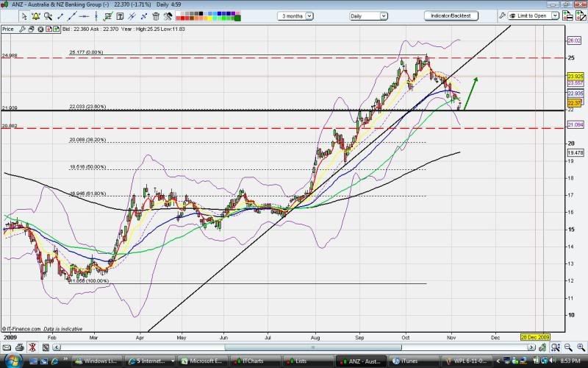Image resolution: width=588 pixels, height=368 pixels.
Task: Click the 26.02 upper band label
Action: pyautogui.click(x=575, y=40)
